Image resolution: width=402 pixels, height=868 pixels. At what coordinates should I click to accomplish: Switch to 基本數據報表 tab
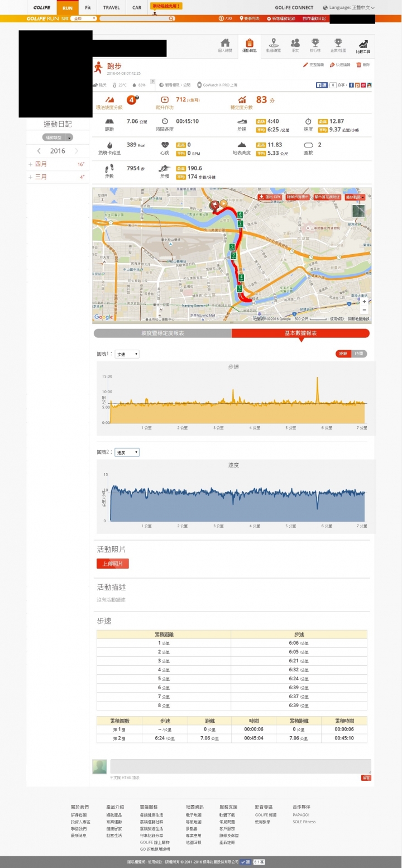(300, 333)
